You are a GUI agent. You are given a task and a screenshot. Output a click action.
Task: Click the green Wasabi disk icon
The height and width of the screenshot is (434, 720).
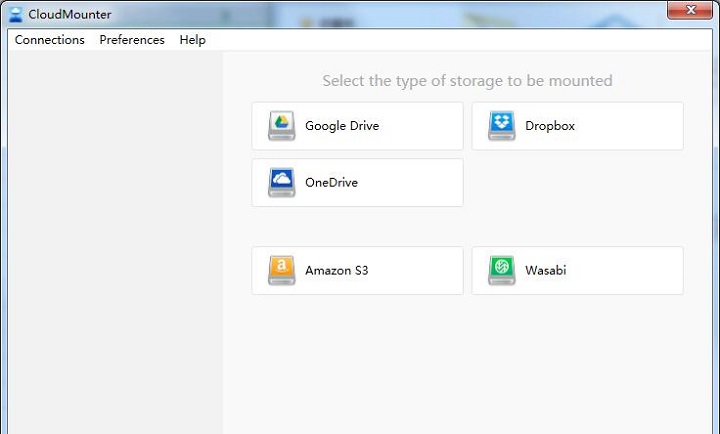[x=501, y=270]
